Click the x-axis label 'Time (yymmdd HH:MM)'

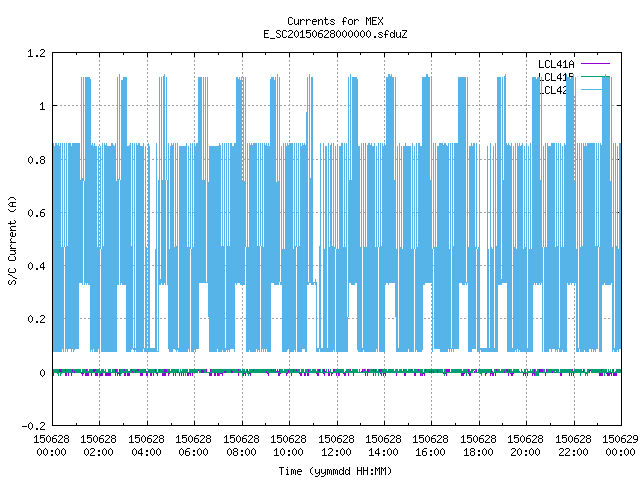coord(335,471)
